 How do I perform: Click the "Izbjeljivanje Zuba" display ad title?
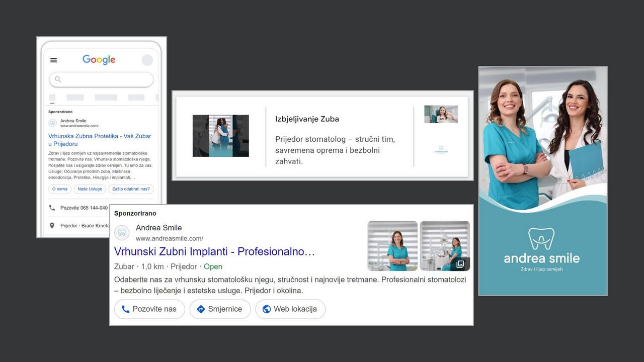[307, 119]
